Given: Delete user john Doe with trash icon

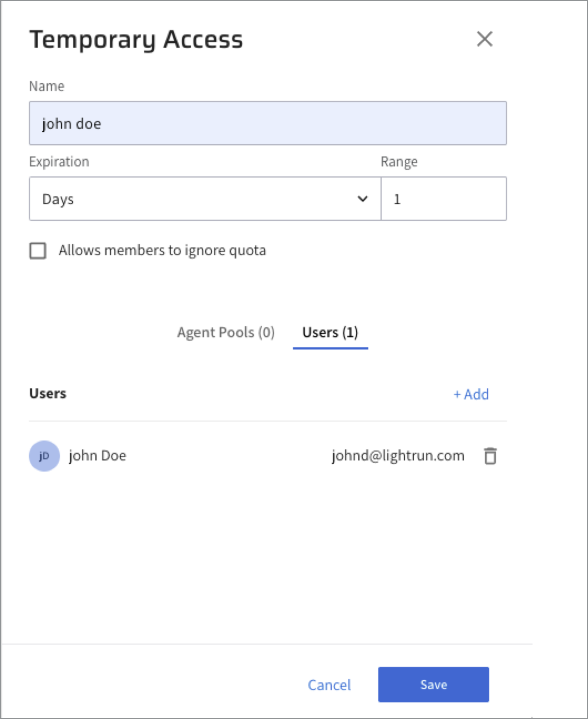Looking at the screenshot, I should [x=490, y=456].
